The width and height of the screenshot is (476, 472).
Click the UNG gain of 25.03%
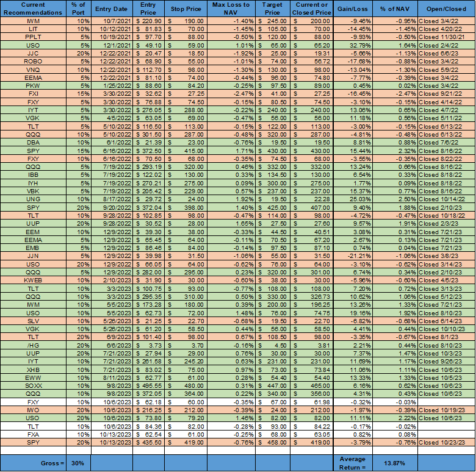[353, 199]
